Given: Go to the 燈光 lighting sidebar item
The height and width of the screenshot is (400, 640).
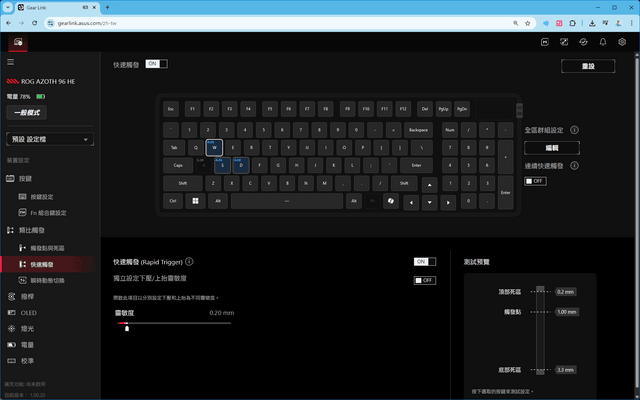Looking at the screenshot, I should (x=27, y=329).
